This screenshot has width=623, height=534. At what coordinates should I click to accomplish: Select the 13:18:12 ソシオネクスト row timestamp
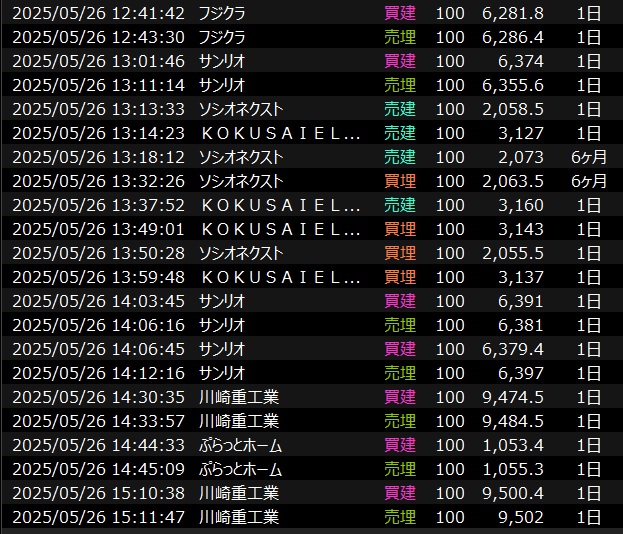pos(99,157)
